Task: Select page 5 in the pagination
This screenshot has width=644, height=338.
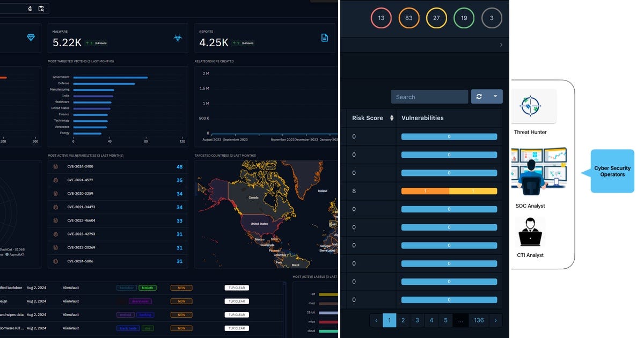Action: pyautogui.click(x=445, y=320)
